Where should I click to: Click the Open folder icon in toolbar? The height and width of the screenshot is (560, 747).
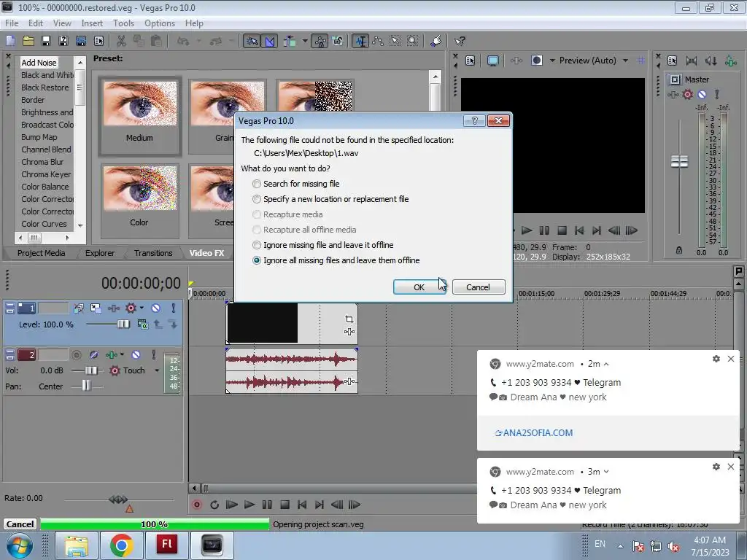(28, 41)
